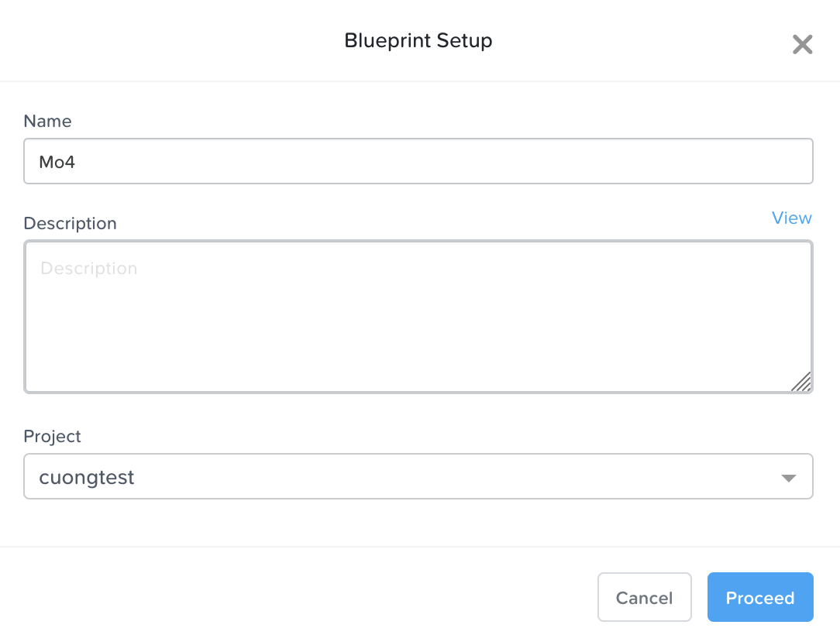The height and width of the screenshot is (635, 840).
Task: Click the Name input field
Action: pyautogui.click(x=418, y=161)
